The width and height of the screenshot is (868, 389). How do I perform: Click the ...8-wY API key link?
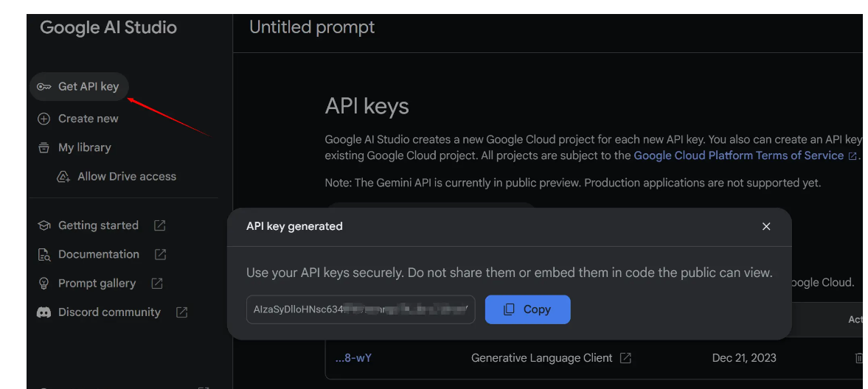pos(353,358)
